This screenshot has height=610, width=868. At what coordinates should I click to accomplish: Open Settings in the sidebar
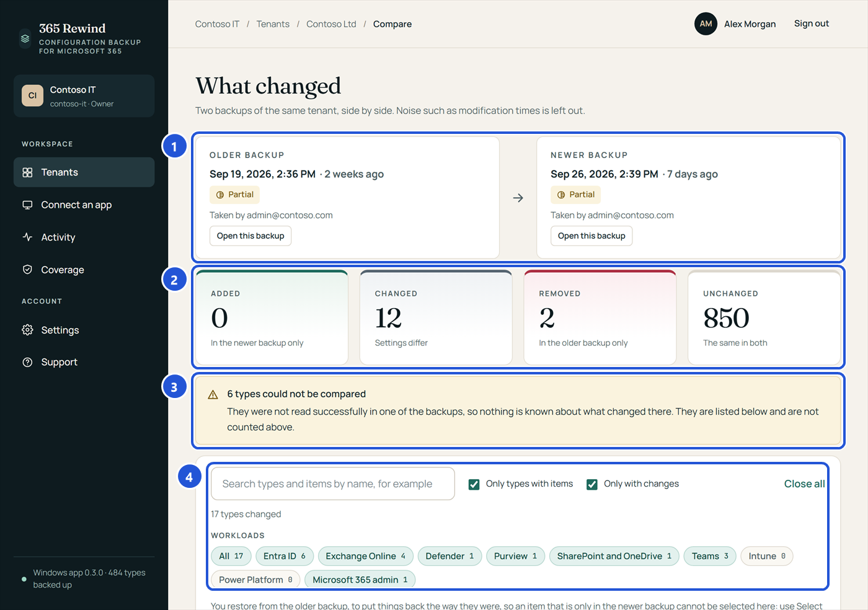(x=84, y=330)
